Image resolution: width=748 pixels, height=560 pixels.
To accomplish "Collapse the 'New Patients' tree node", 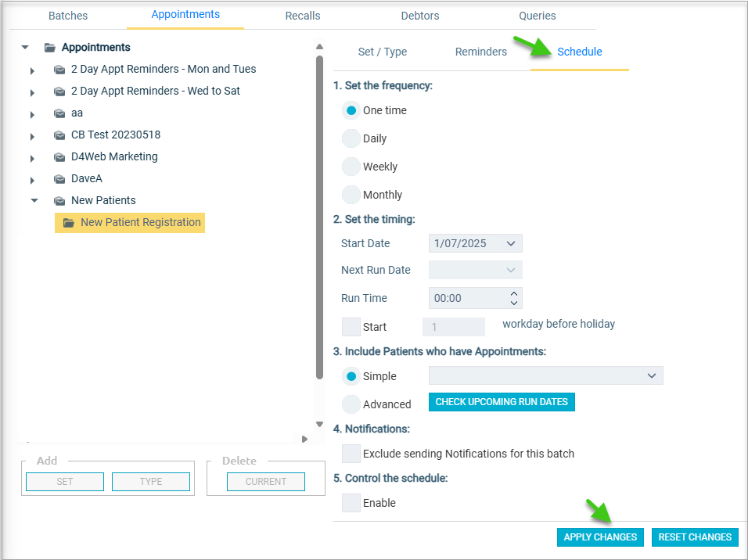I will tap(34, 200).
